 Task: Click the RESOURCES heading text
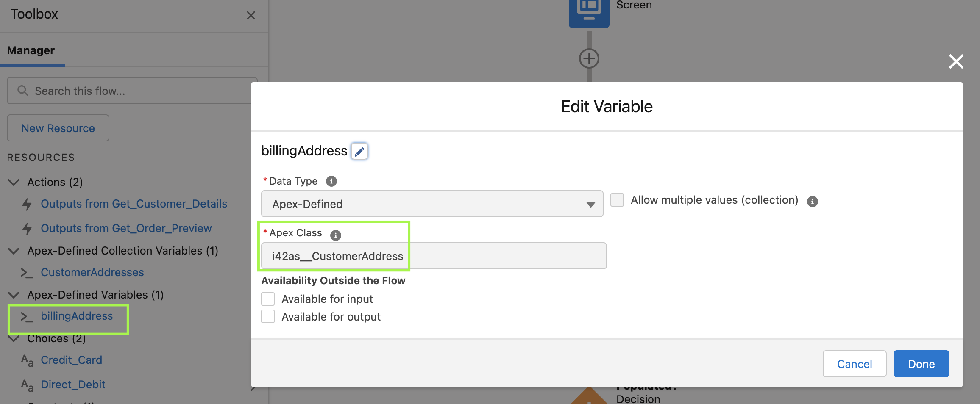coord(41,158)
